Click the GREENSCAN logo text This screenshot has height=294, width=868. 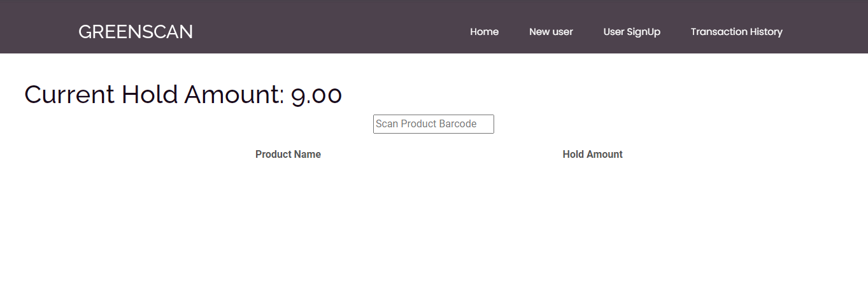[136, 32]
